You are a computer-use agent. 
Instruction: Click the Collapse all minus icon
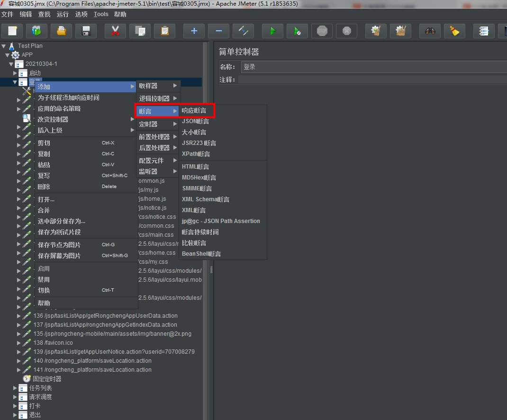tap(218, 31)
